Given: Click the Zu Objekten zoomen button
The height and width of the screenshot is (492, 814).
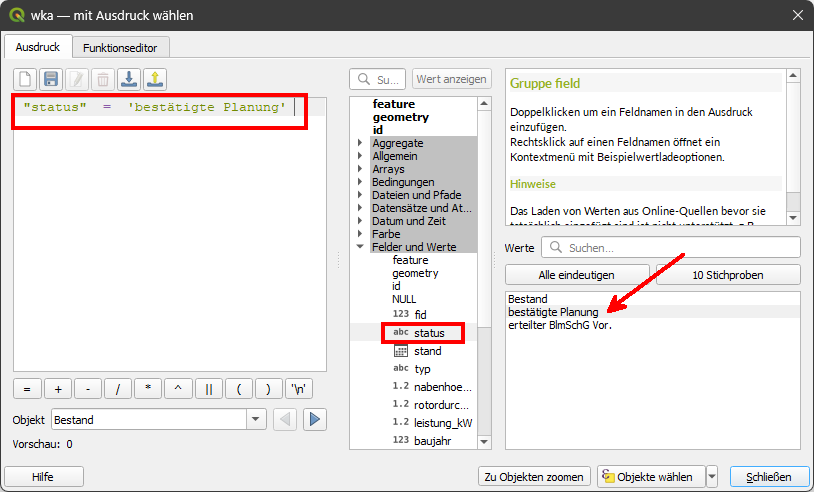Looking at the screenshot, I should click(x=534, y=476).
